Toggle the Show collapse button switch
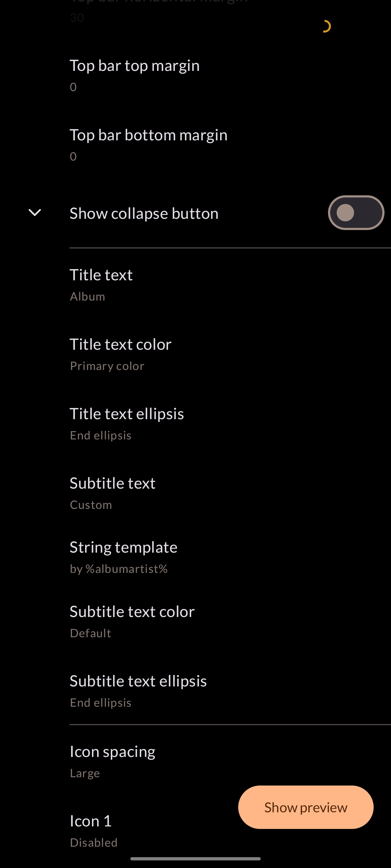 [356, 213]
